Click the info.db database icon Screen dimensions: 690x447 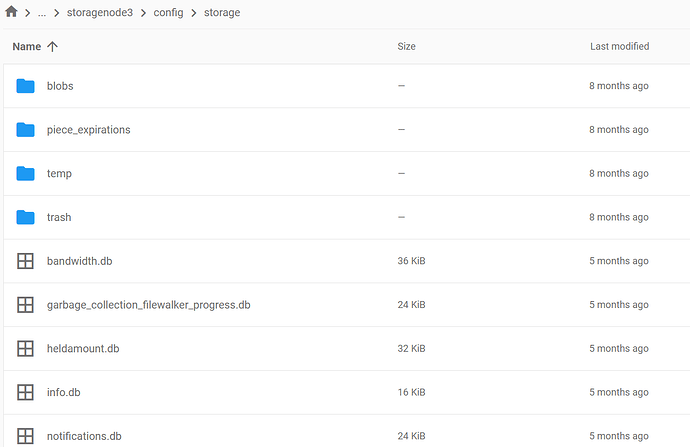[x=25, y=392]
